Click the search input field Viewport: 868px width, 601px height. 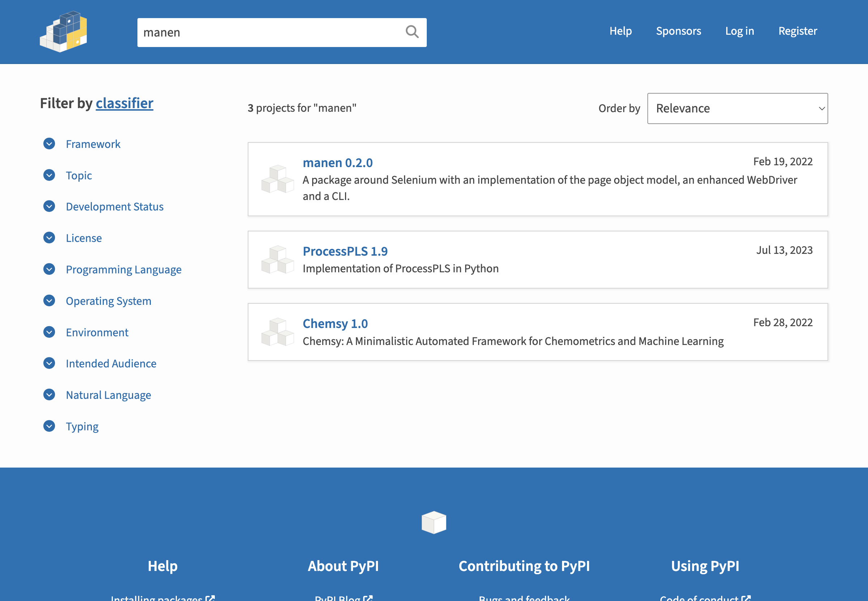[271, 33]
